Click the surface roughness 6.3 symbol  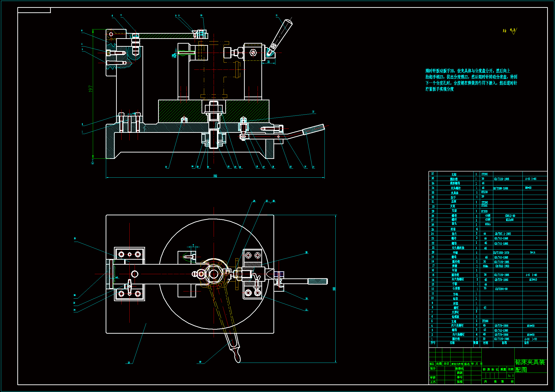coord(513,31)
